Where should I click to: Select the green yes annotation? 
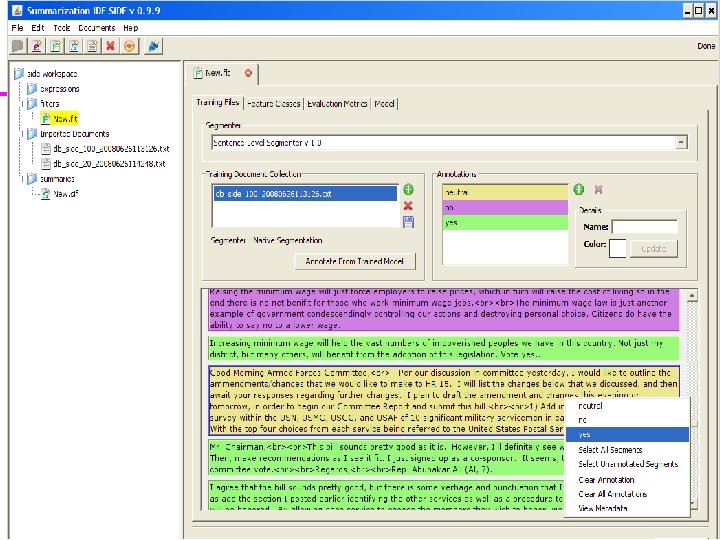(x=505, y=223)
